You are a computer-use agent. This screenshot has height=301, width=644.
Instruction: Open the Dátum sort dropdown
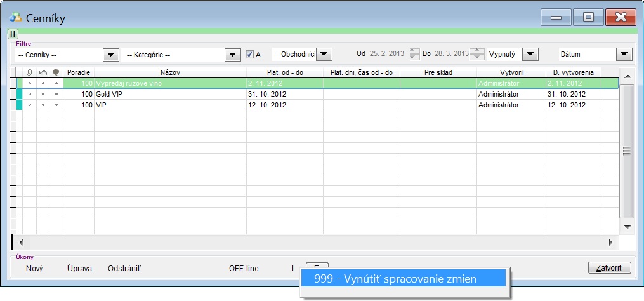[624, 55]
